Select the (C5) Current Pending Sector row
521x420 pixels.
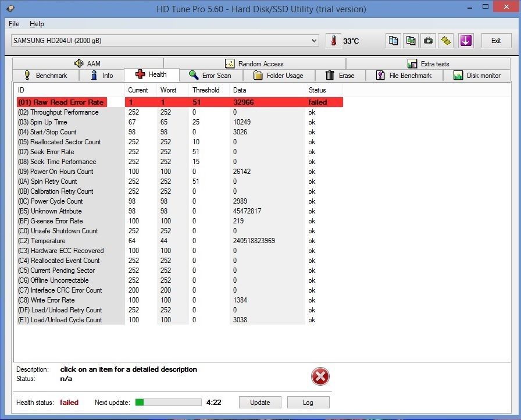(180, 270)
